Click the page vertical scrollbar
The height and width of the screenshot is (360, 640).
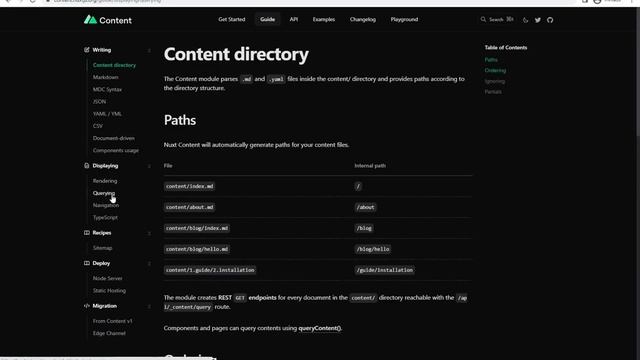coord(638,73)
